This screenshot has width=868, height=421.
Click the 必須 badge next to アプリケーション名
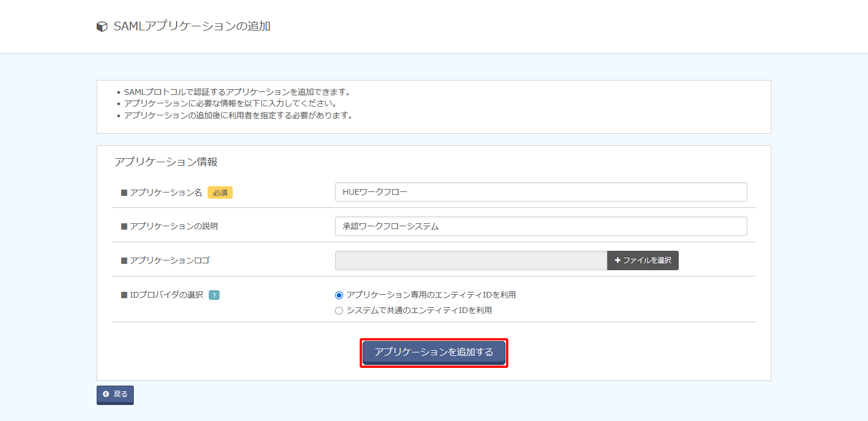220,193
